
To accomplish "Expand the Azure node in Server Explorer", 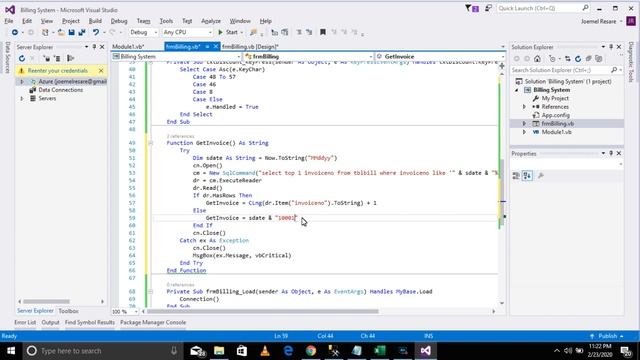I will 22,82.
